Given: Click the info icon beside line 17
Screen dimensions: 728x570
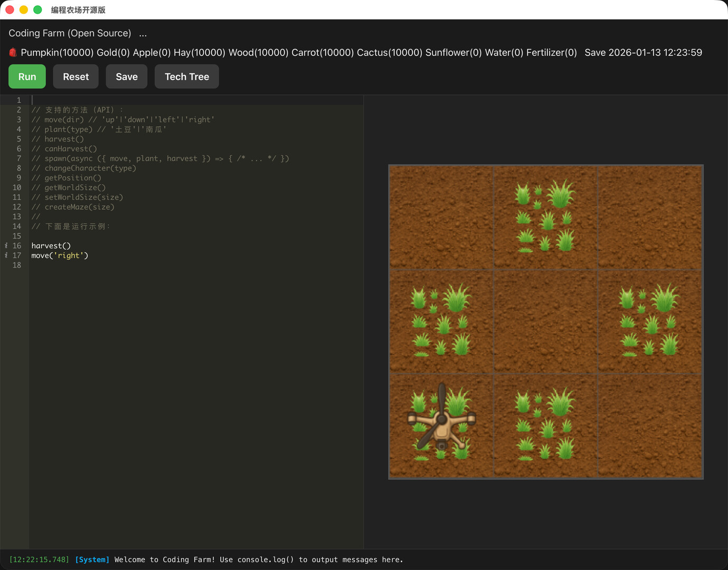Looking at the screenshot, I should click(x=6, y=255).
